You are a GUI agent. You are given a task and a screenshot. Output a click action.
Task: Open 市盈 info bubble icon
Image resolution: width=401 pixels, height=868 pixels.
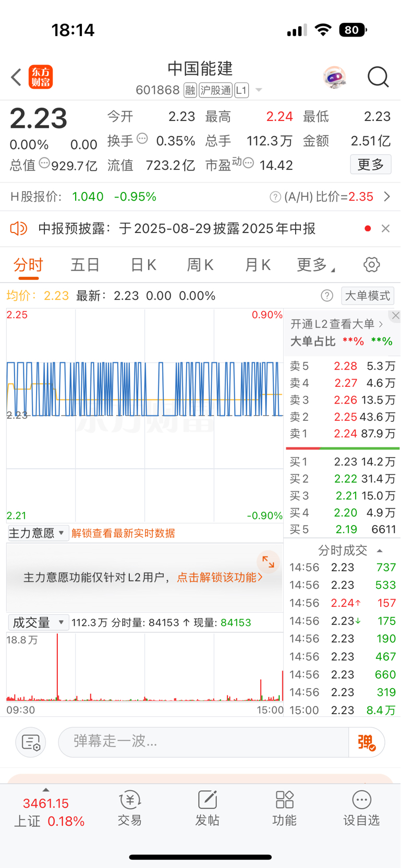click(x=249, y=163)
